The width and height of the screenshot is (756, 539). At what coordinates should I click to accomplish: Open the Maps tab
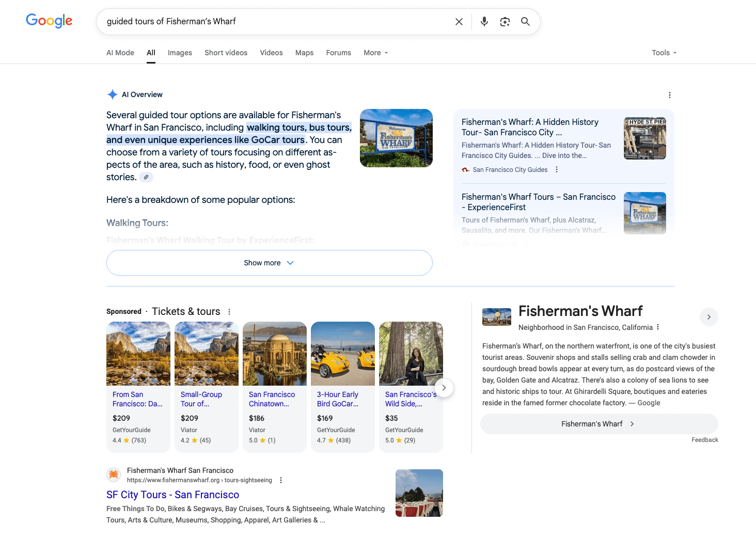304,53
